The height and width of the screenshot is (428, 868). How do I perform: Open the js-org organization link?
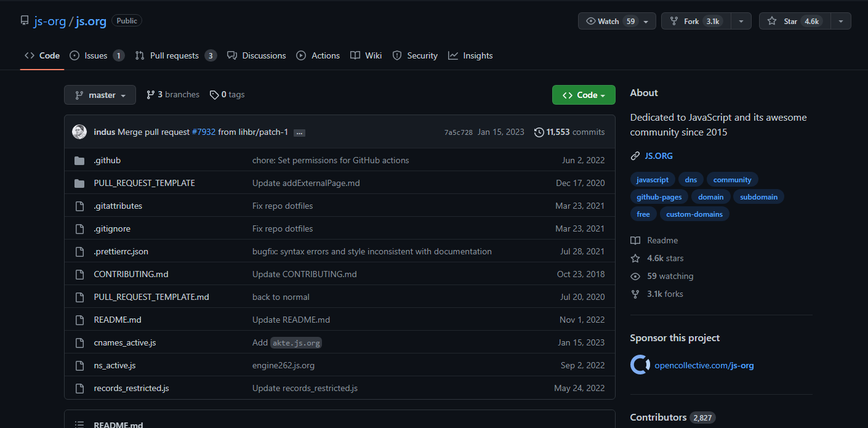click(x=50, y=21)
